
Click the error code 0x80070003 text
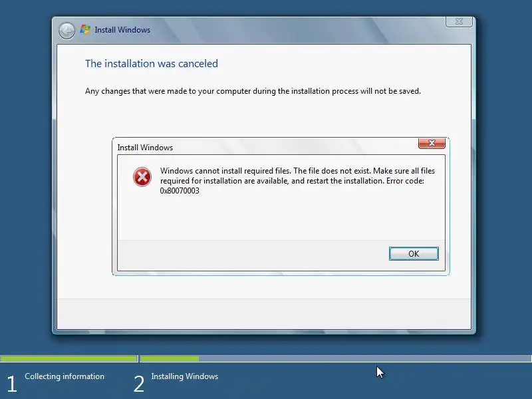180,191
